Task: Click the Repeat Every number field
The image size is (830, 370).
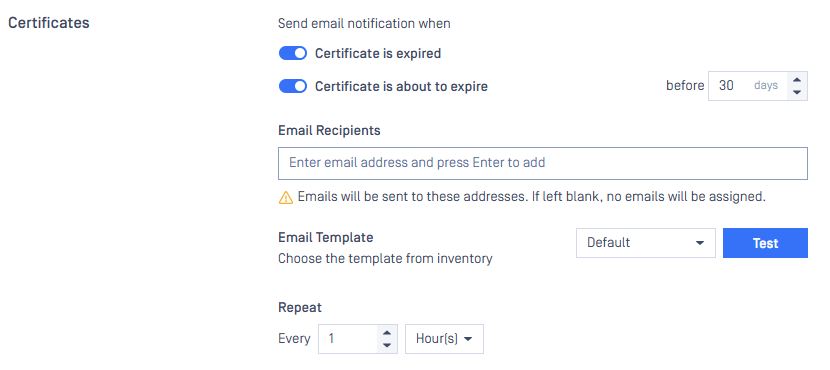Action: (x=348, y=339)
